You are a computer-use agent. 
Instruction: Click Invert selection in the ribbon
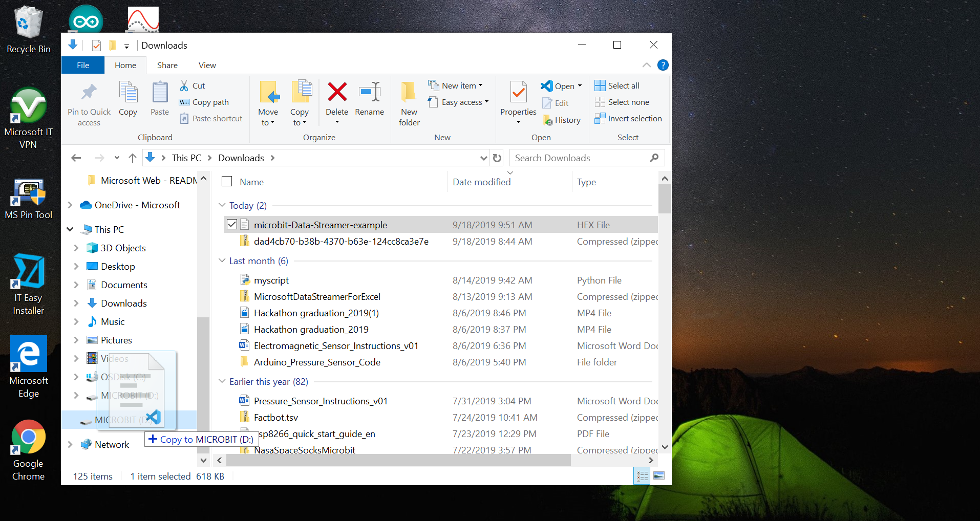(629, 119)
